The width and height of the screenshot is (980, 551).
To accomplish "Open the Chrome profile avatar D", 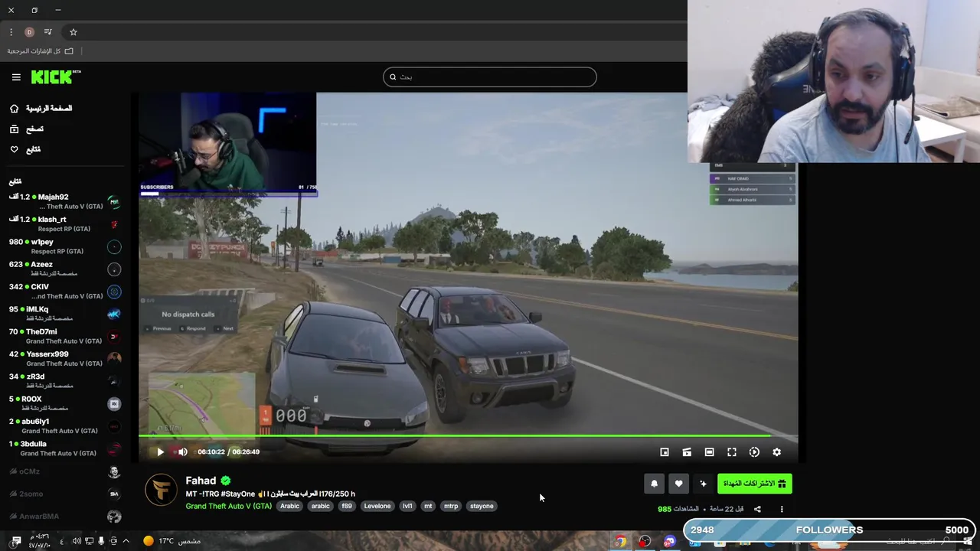I will point(29,32).
